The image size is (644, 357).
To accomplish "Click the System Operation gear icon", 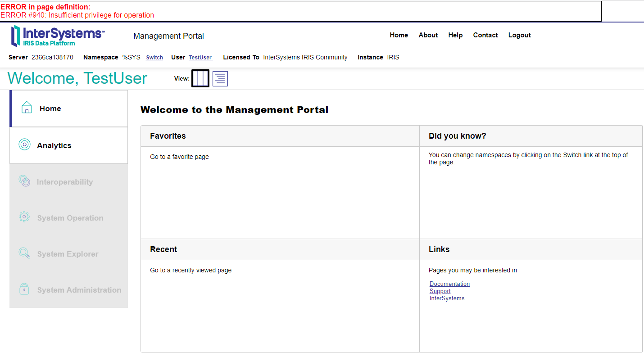I will point(24,217).
